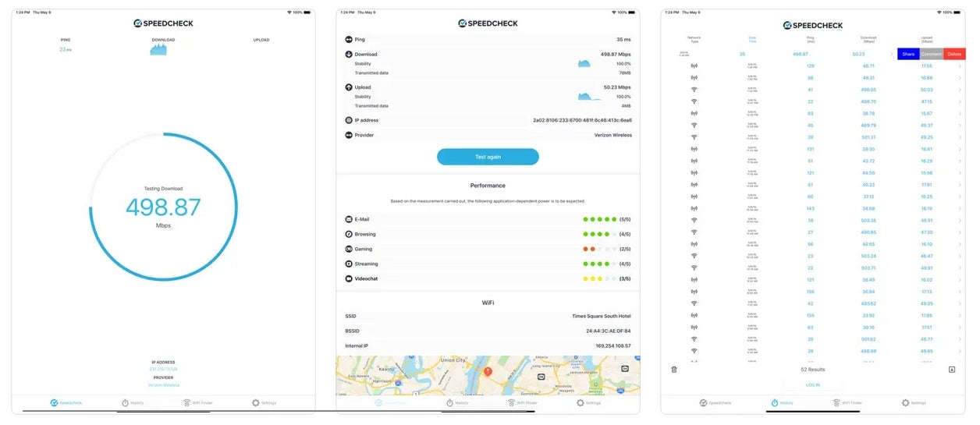Click the Download arrow icon in results
This screenshot has width=980, height=425.
349,55
